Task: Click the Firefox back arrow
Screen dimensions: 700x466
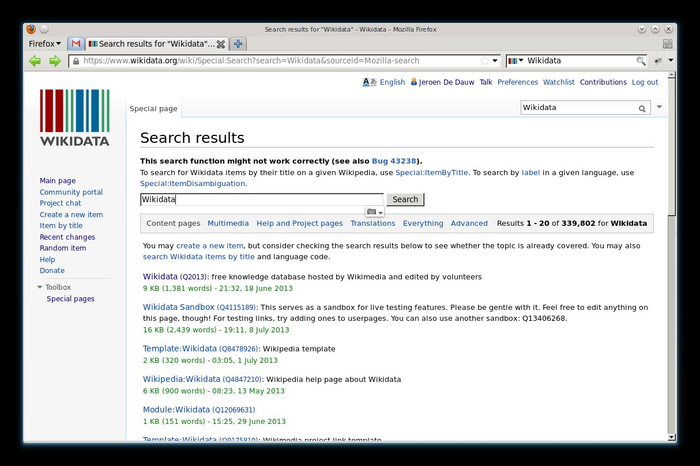Action: pos(35,61)
